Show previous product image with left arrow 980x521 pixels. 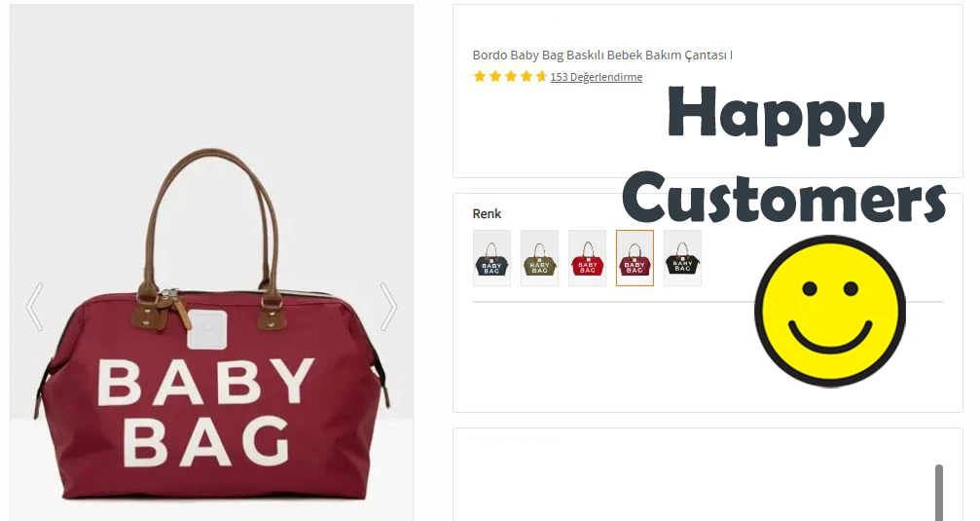click(34, 307)
